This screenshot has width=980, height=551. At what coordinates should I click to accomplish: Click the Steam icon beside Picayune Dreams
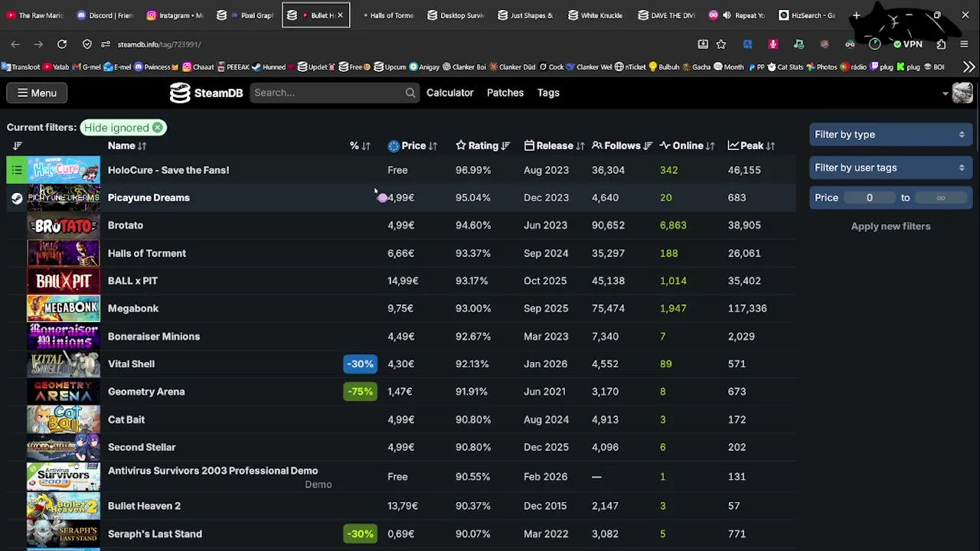point(17,198)
